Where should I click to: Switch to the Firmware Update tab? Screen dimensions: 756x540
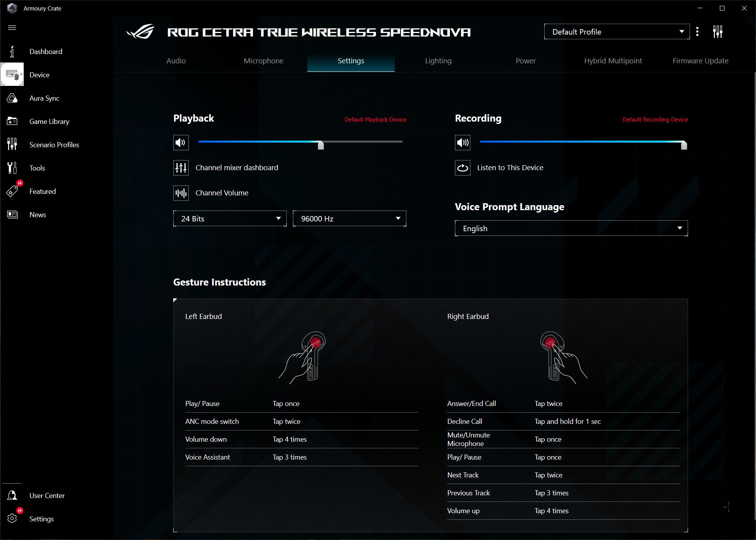(x=700, y=61)
